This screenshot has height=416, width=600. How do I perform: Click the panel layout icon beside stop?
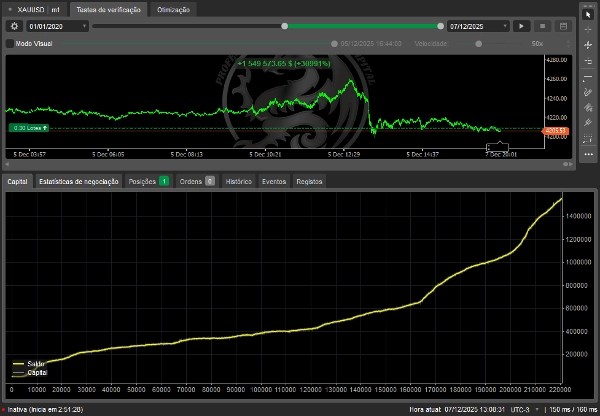[563, 26]
